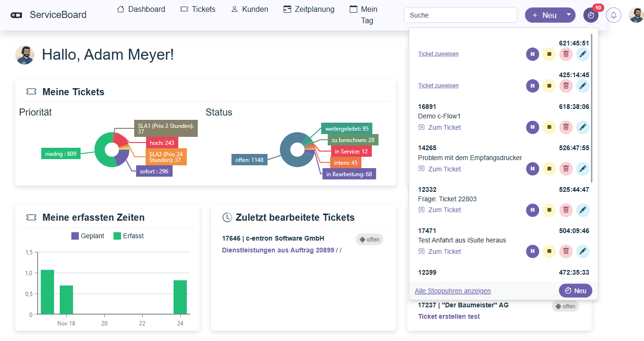644x341 pixels.
Task: Delete the stopwatch for ticket 12332
Action: click(566, 210)
